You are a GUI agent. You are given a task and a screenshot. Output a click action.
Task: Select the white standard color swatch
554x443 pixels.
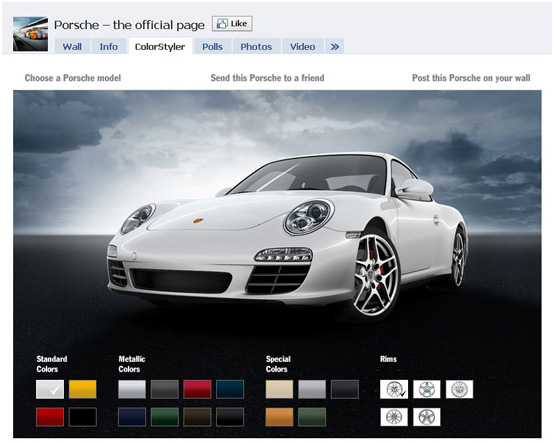tap(50, 389)
